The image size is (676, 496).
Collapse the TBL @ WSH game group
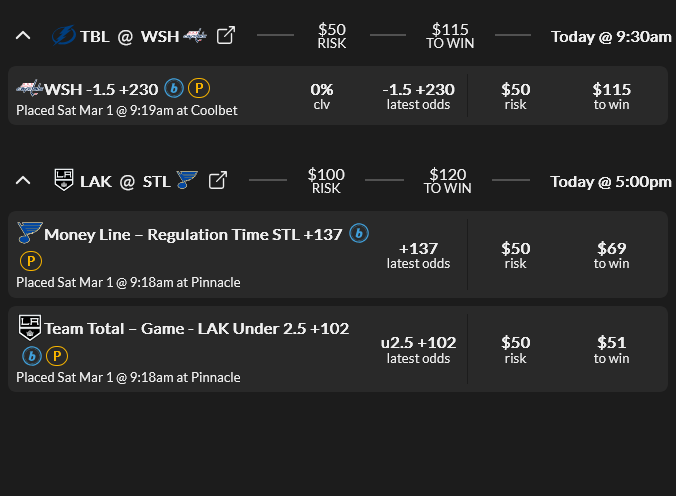tap(24, 36)
